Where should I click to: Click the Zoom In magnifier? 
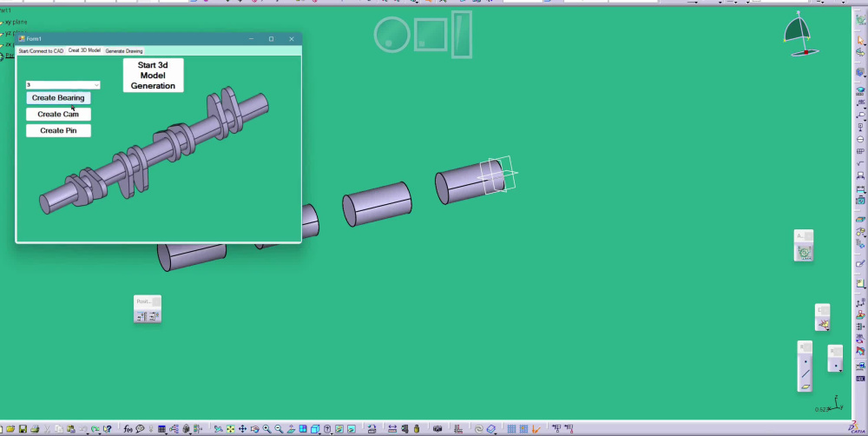pyautogui.click(x=266, y=429)
